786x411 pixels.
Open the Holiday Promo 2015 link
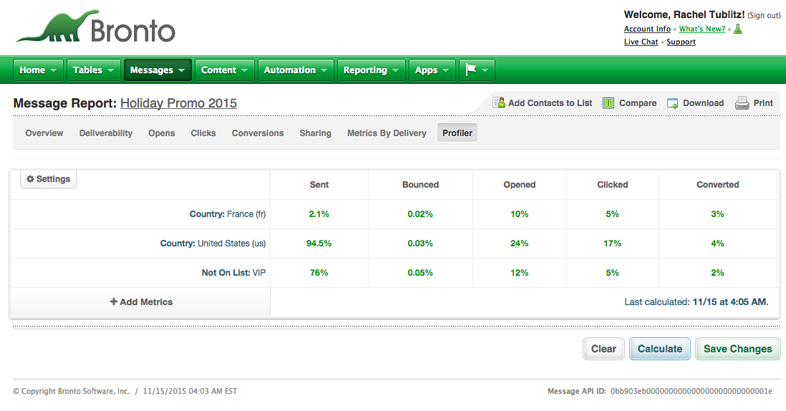coord(179,103)
